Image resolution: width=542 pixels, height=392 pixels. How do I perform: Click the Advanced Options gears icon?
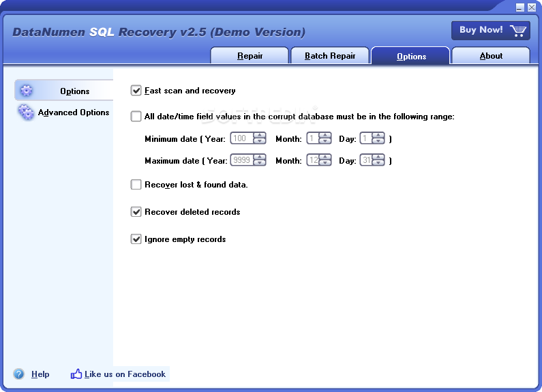(27, 112)
